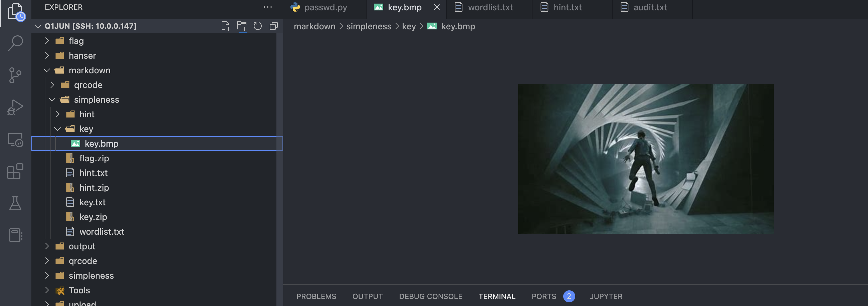
Task: Open Testing flask view
Action: 15,203
